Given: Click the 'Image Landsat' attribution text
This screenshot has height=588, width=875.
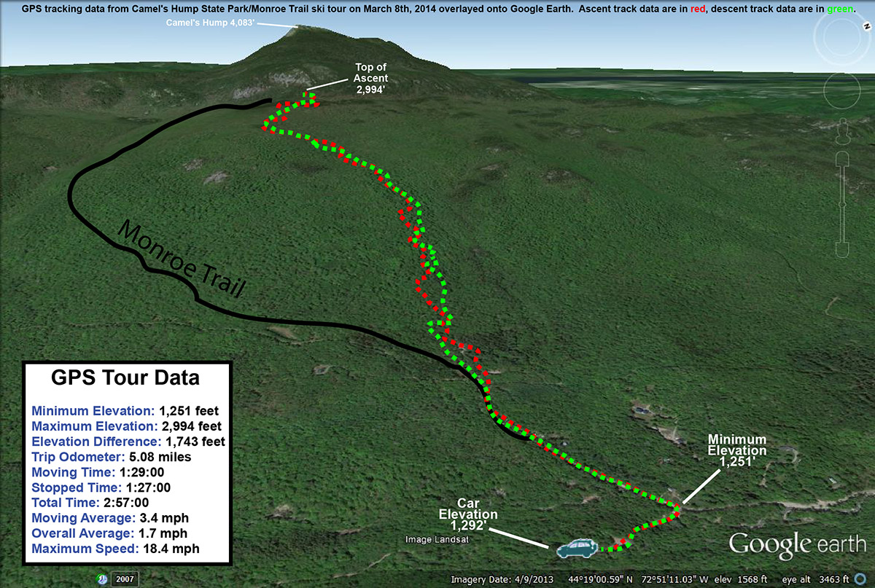Looking at the screenshot, I should [438, 538].
